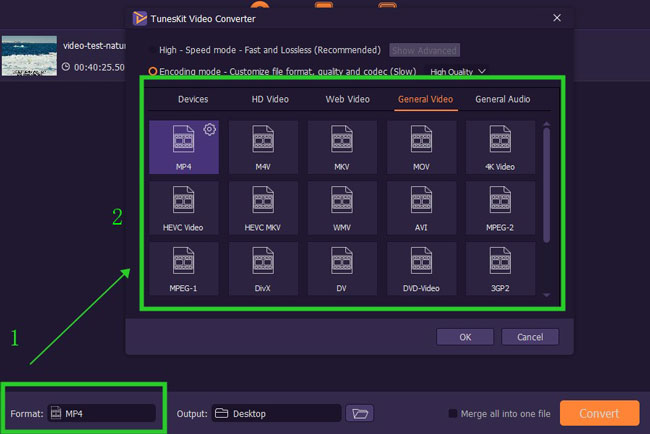The height and width of the screenshot is (434, 650).
Task: Click the Show Advanced button
Action: pos(424,51)
